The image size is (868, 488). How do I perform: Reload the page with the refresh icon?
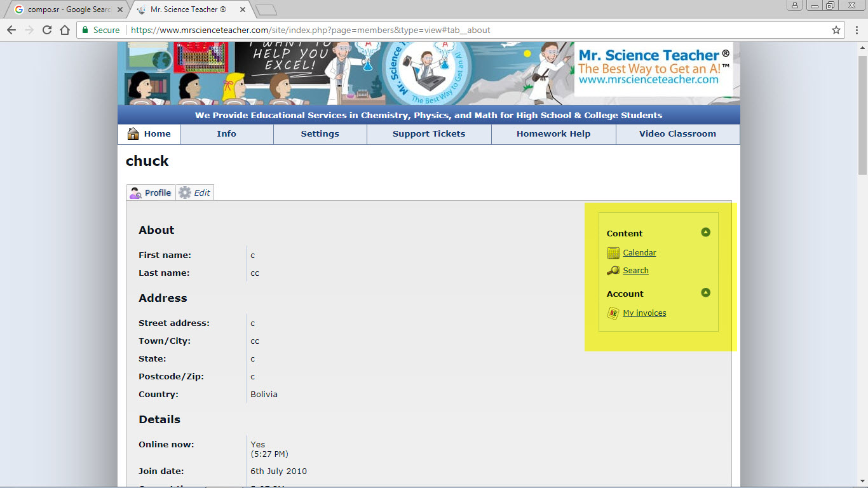pos(47,30)
